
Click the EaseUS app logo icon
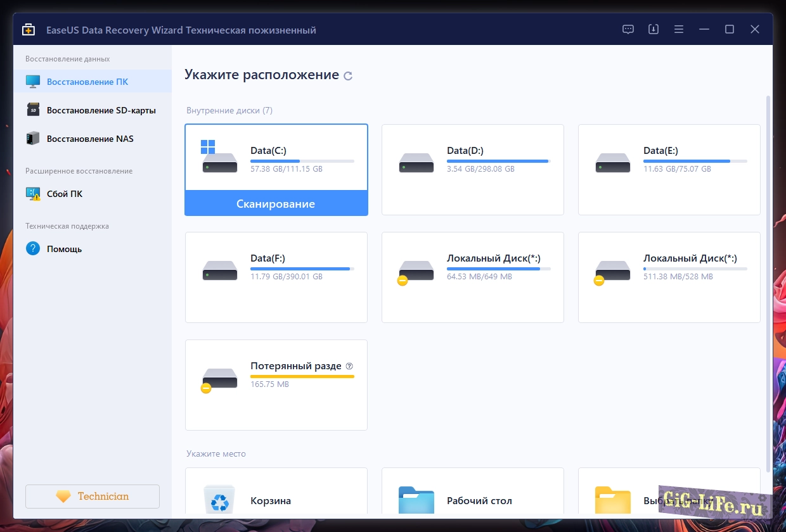[29, 30]
